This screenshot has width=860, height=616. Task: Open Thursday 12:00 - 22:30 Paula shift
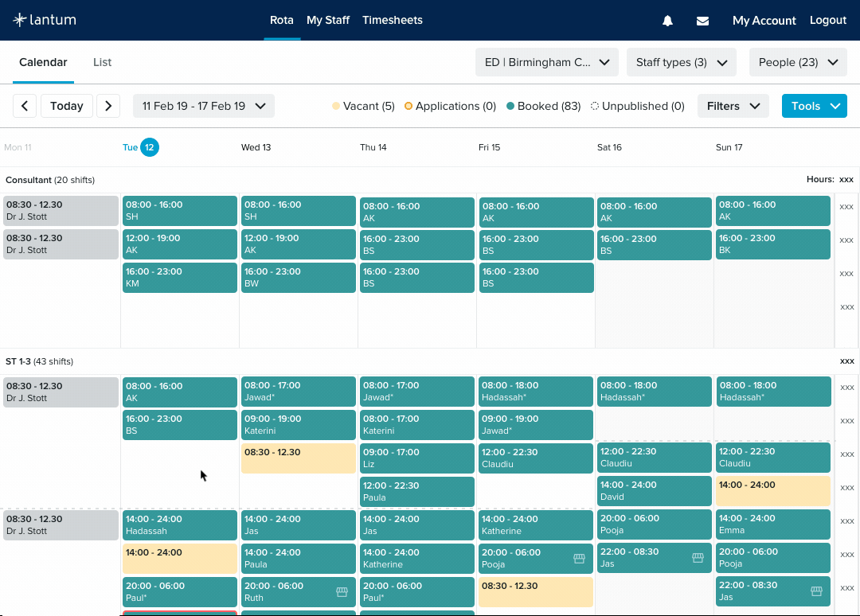click(x=416, y=492)
